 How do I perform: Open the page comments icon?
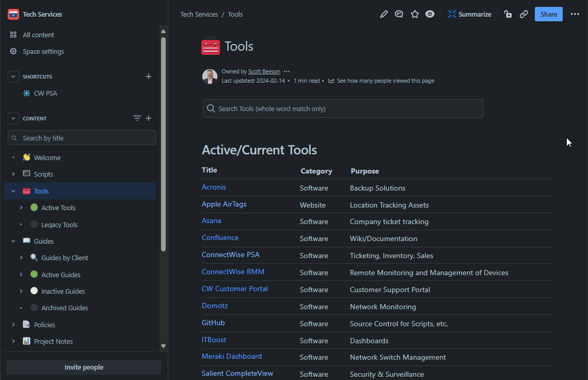coord(399,14)
